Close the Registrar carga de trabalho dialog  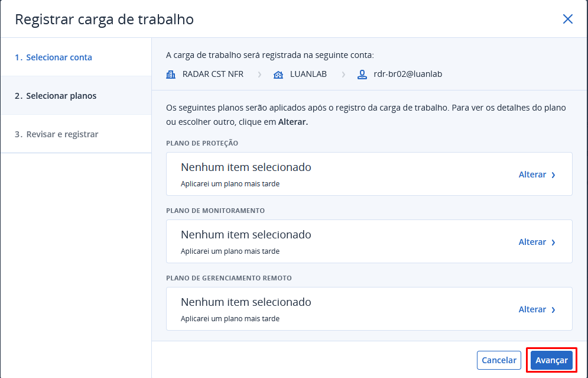[x=568, y=19]
